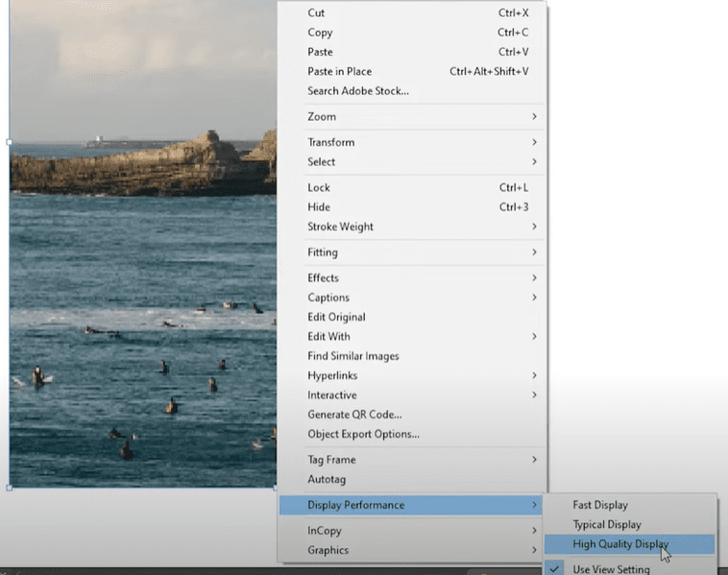Screen dimensions: 728x575
Task: Click the Autotag entry
Action: (x=412, y=479)
